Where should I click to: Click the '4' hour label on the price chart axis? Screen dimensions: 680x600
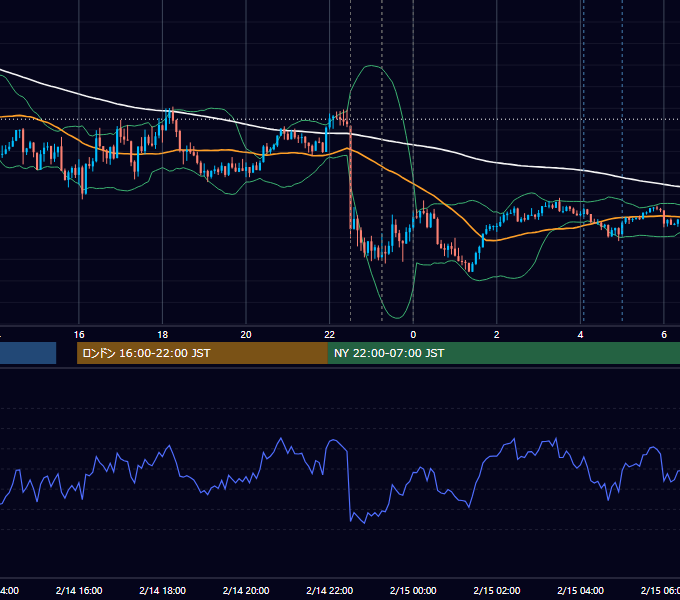point(580,334)
